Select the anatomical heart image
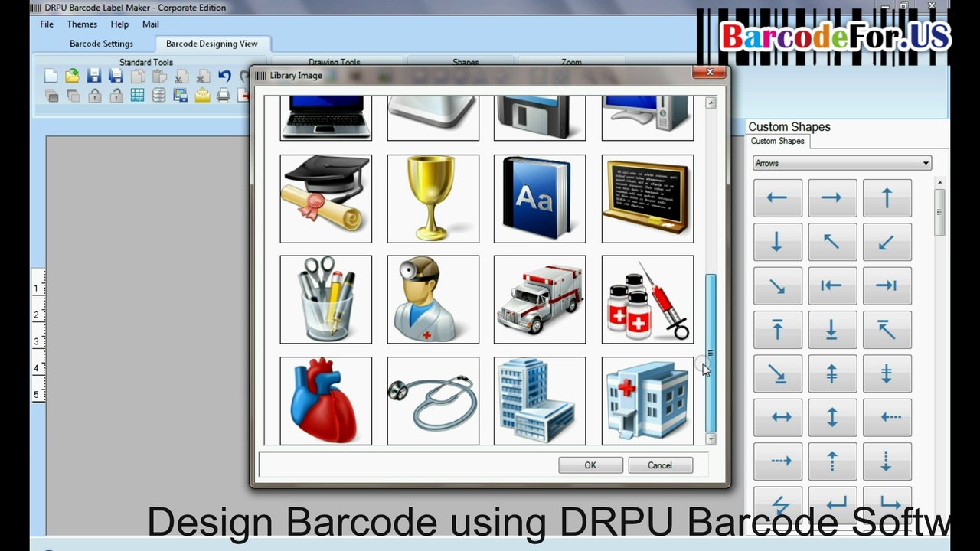Viewport: 980px width, 551px height. point(326,400)
